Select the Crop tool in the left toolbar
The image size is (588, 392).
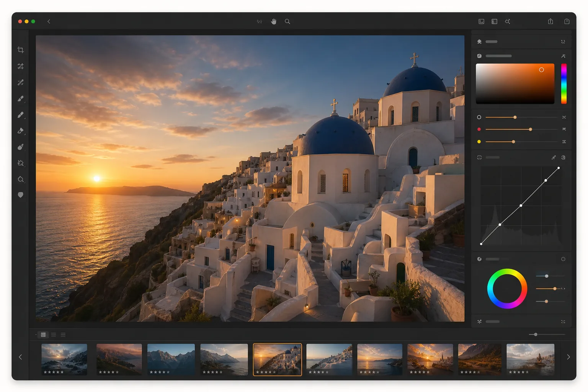pyautogui.click(x=21, y=50)
